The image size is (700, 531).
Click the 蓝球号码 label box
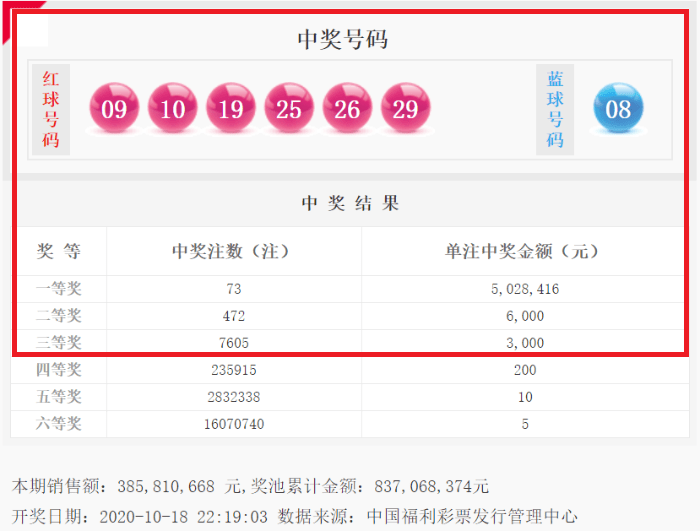[555, 109]
